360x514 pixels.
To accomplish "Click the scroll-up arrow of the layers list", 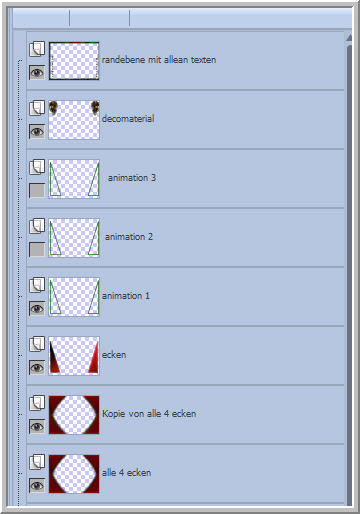I will point(349,38).
